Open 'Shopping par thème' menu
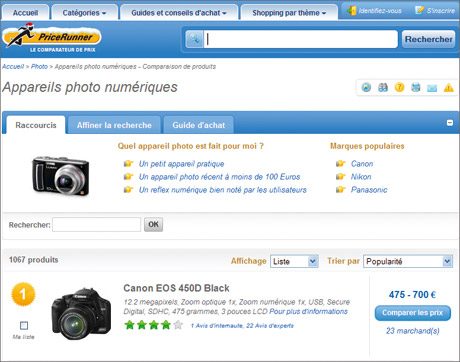The width and height of the screenshot is (460, 362). (289, 13)
